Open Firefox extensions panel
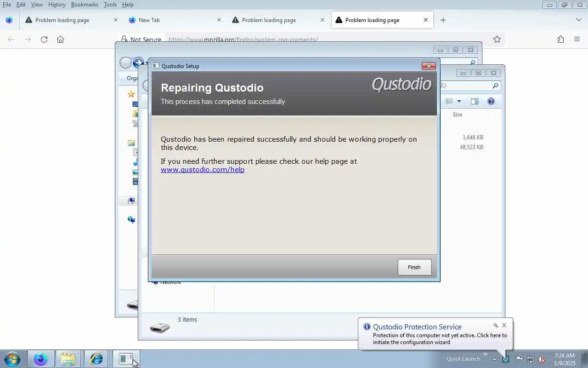 pyautogui.click(x=560, y=40)
